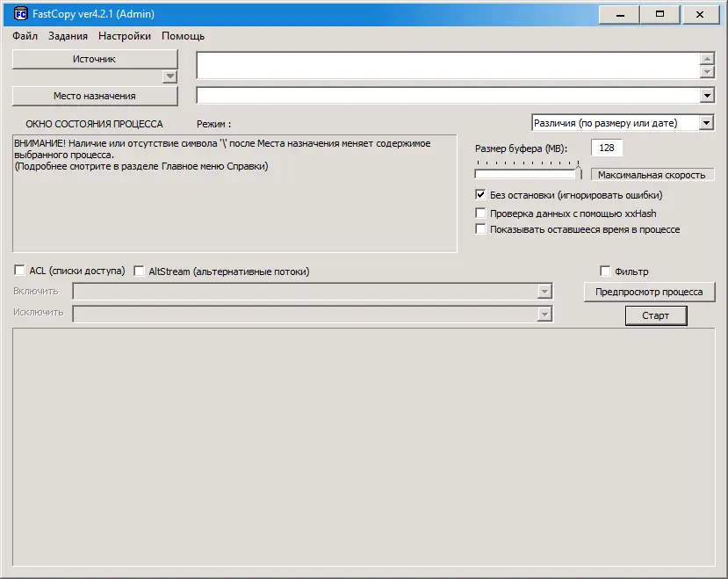The image size is (728, 579).
Task: Expand the Исключить filter dropdown
Action: tap(544, 315)
